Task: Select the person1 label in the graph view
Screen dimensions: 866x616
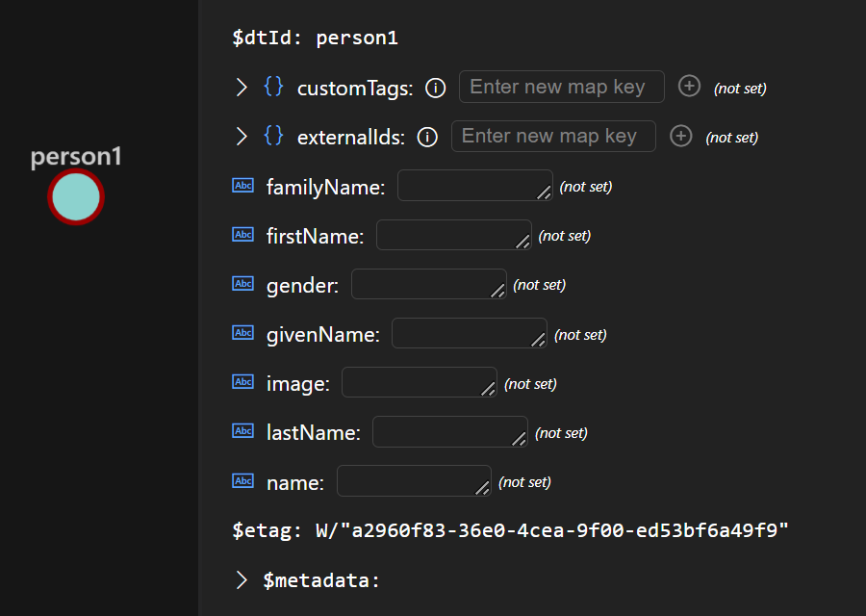Action: tap(74, 156)
